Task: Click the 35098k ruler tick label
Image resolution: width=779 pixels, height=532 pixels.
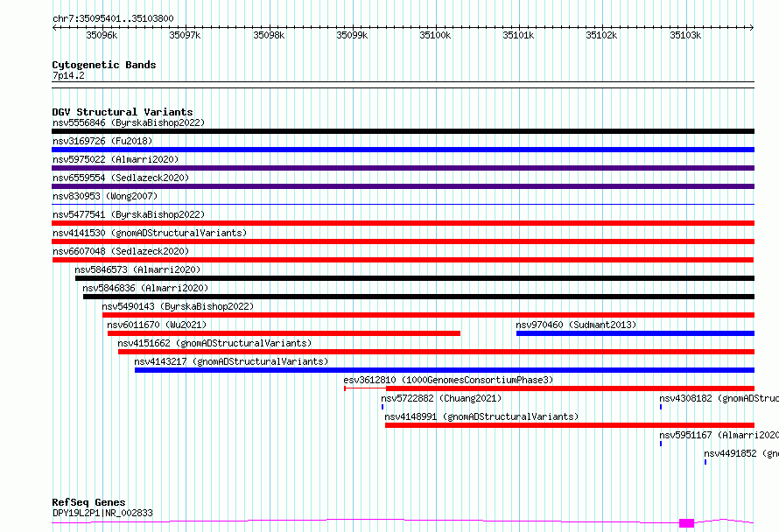Action: [x=269, y=35]
